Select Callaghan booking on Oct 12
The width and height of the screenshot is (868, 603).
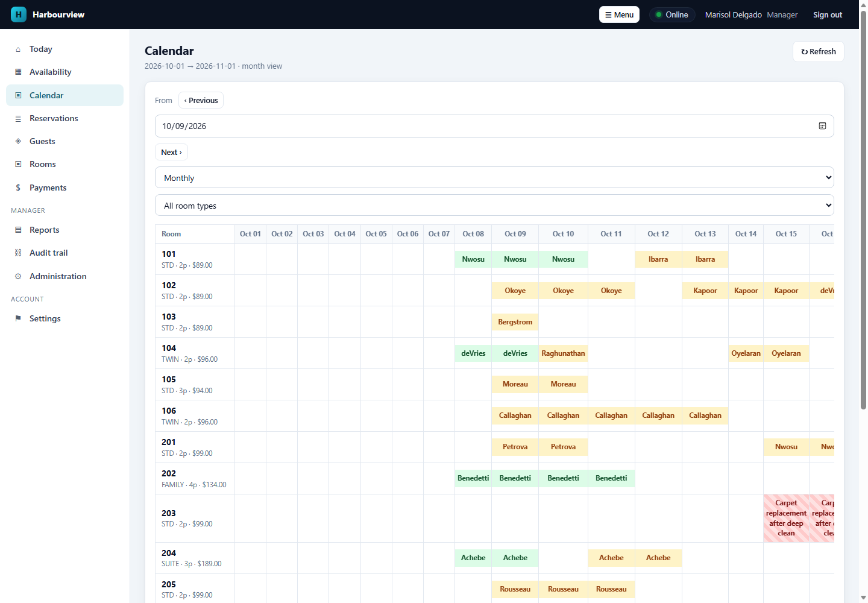tap(658, 415)
